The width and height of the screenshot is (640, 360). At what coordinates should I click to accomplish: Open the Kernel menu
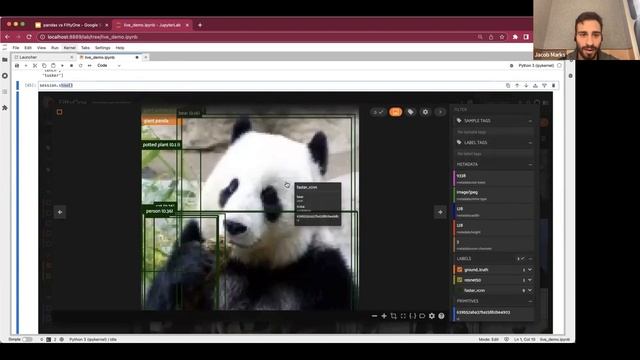[x=69, y=48]
